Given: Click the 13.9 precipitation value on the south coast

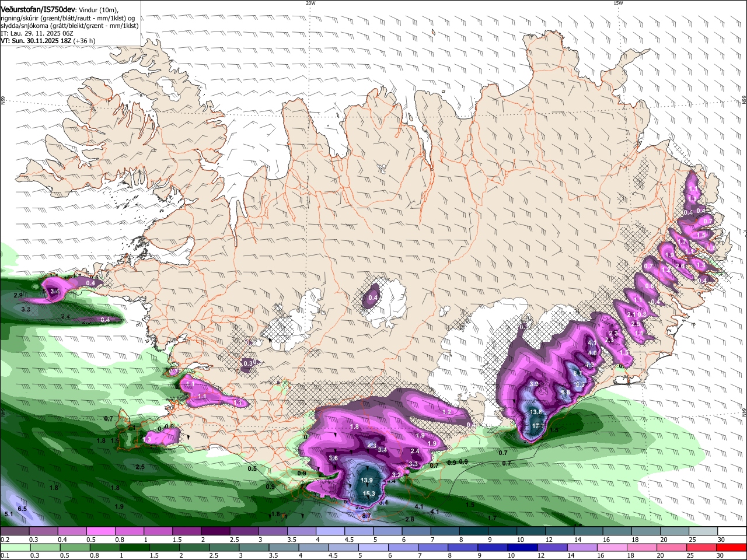Looking at the screenshot, I should pyautogui.click(x=366, y=481).
